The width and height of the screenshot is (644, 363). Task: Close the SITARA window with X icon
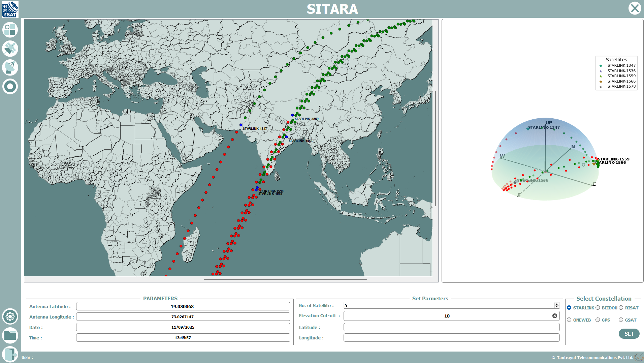635,8
